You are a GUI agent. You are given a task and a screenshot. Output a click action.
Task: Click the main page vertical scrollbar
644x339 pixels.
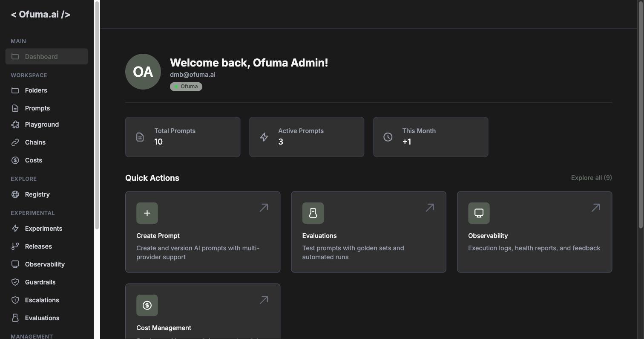641,115
